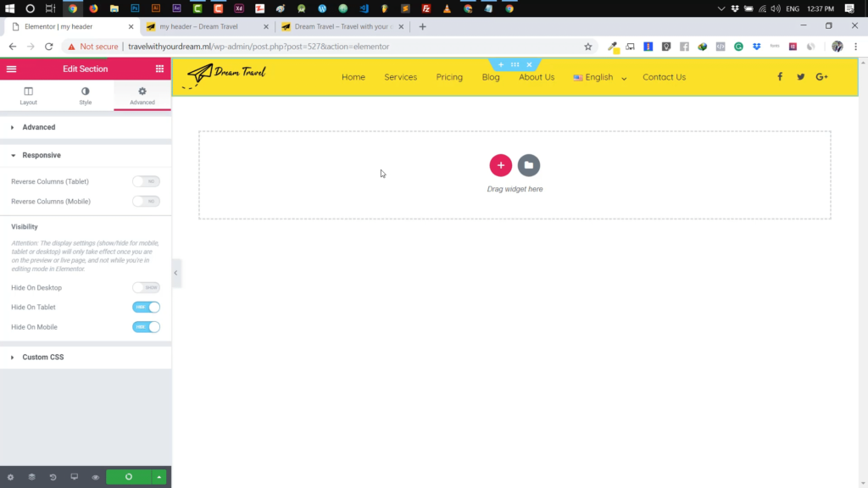The width and height of the screenshot is (868, 488).
Task: Click the Facebook social icon
Action: [x=780, y=77]
